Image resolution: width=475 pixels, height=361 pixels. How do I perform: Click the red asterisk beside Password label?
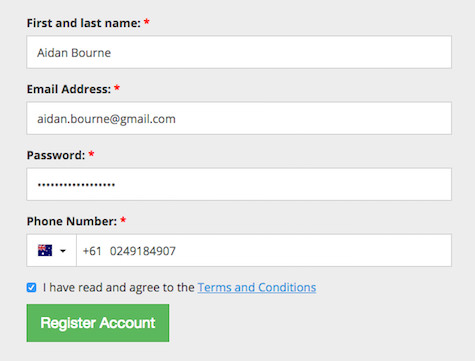(91, 154)
